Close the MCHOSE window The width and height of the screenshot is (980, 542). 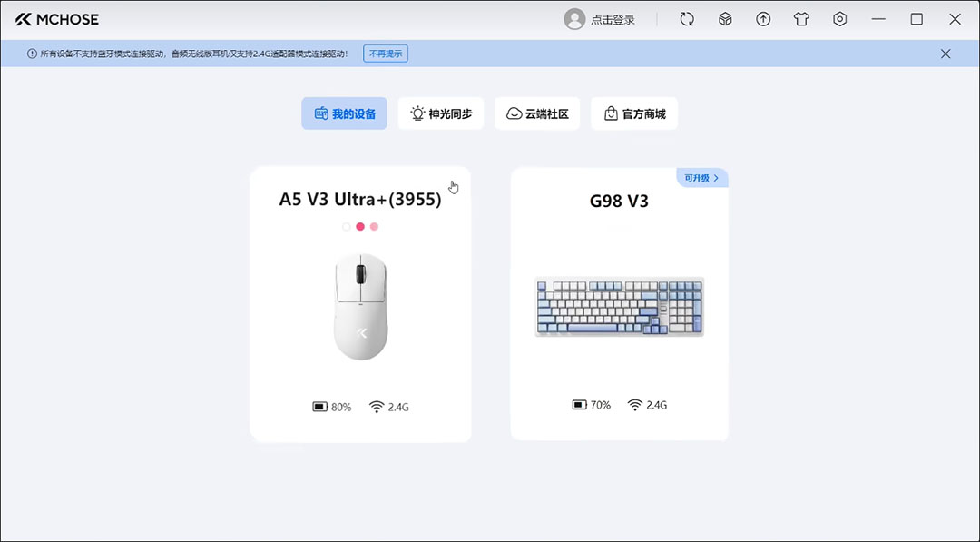click(955, 19)
